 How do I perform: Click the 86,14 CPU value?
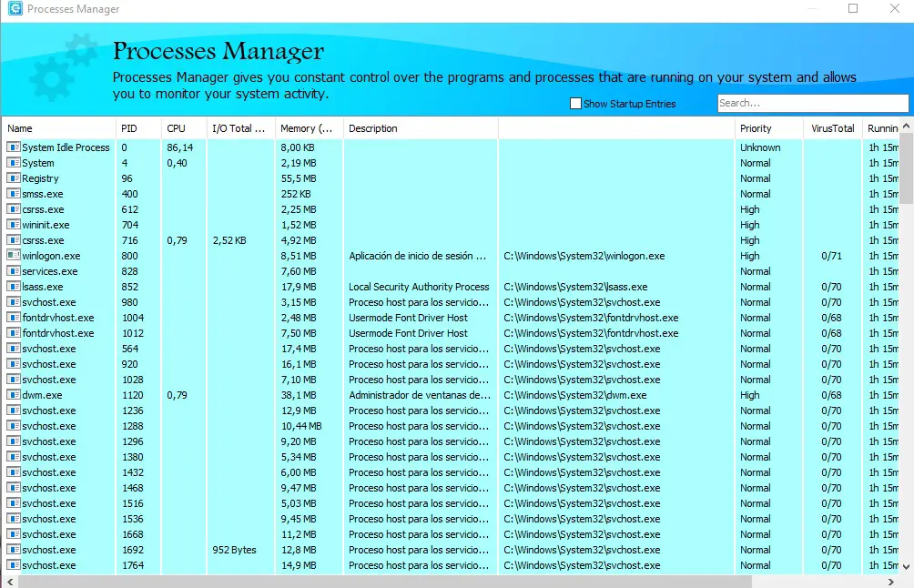click(x=179, y=147)
